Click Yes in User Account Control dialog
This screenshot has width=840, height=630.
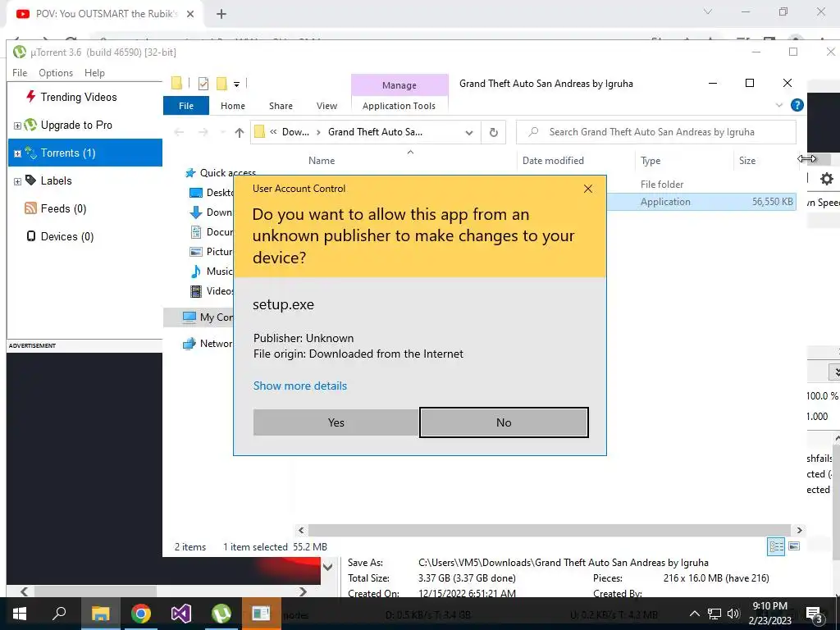click(336, 422)
